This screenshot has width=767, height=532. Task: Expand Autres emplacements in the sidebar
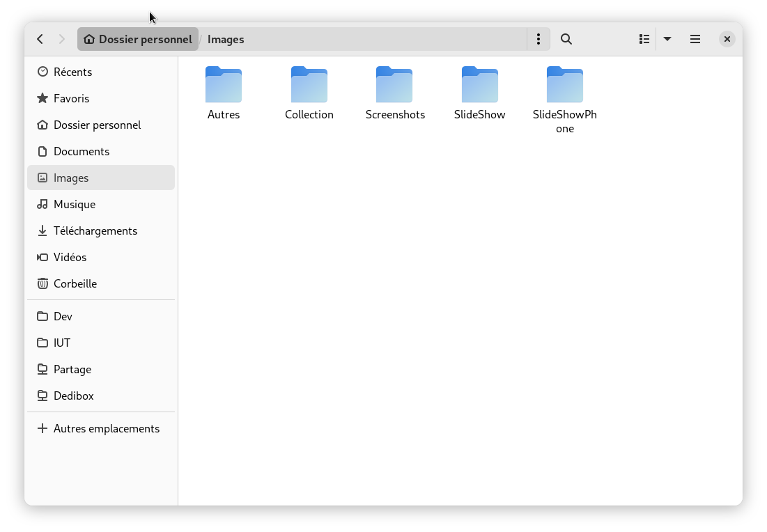coord(106,428)
